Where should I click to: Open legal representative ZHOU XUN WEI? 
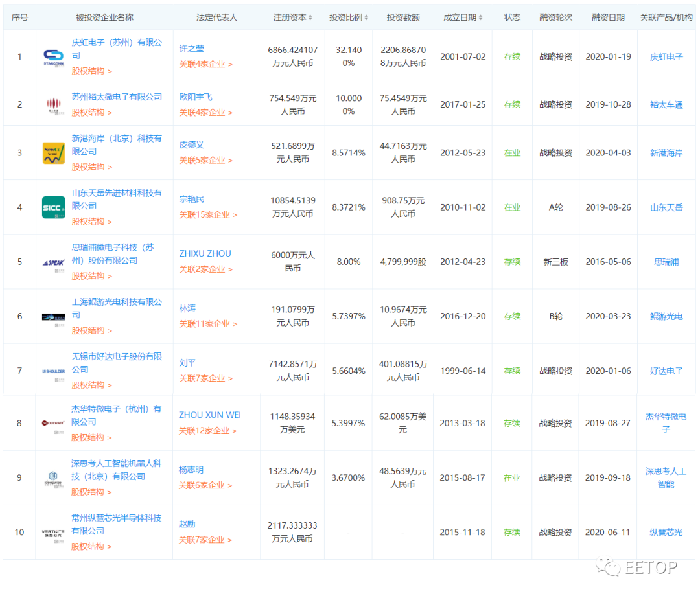pyautogui.click(x=210, y=415)
